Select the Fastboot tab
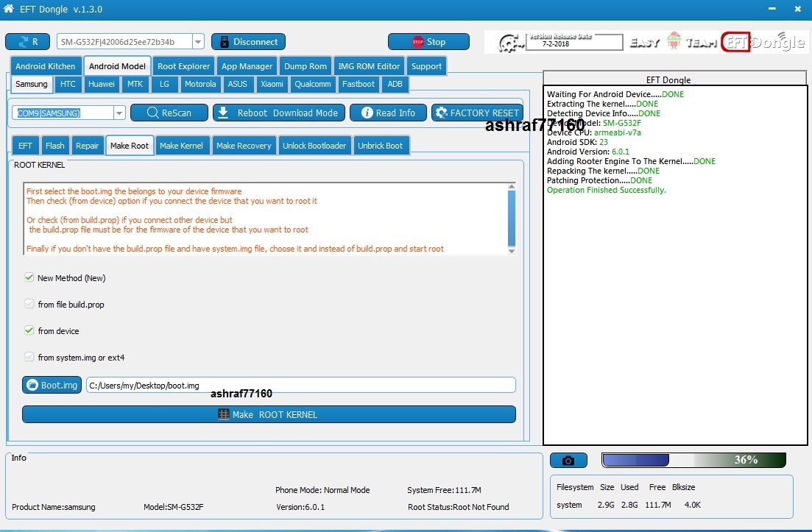 pos(358,84)
